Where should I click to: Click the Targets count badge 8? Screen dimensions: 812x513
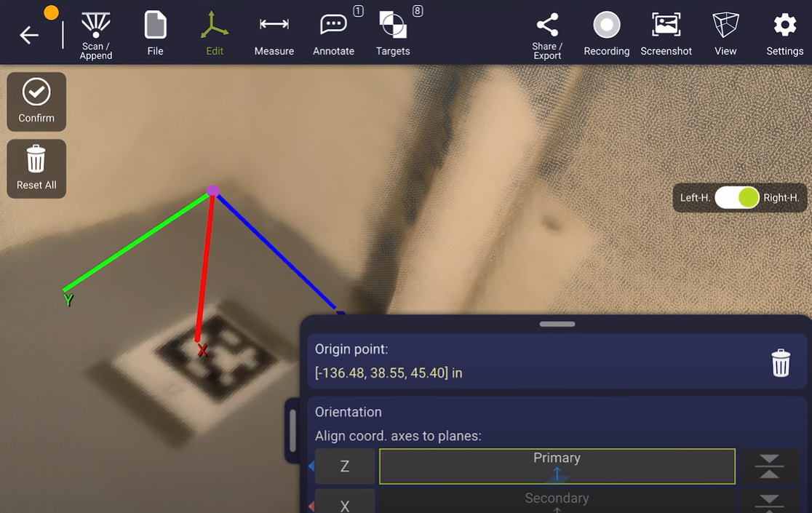418,11
